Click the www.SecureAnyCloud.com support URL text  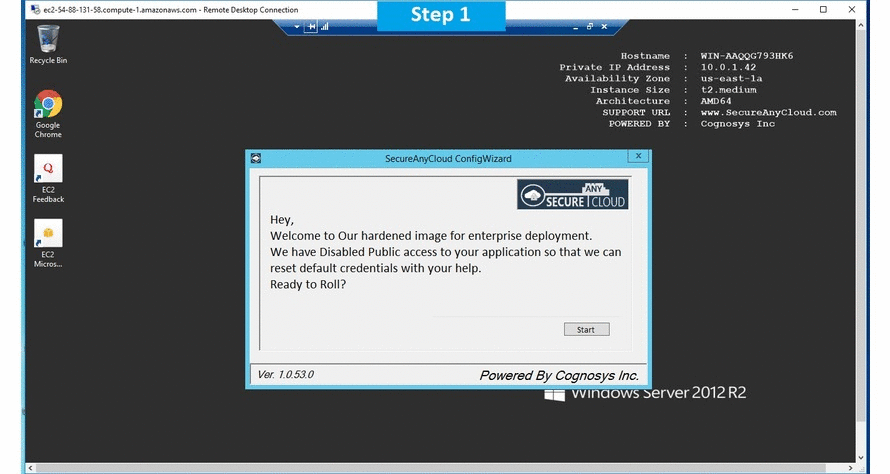click(768, 113)
